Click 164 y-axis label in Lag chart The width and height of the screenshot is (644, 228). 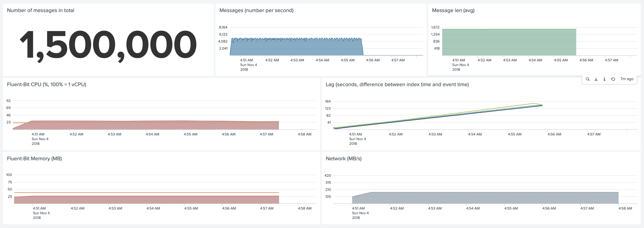pos(328,101)
